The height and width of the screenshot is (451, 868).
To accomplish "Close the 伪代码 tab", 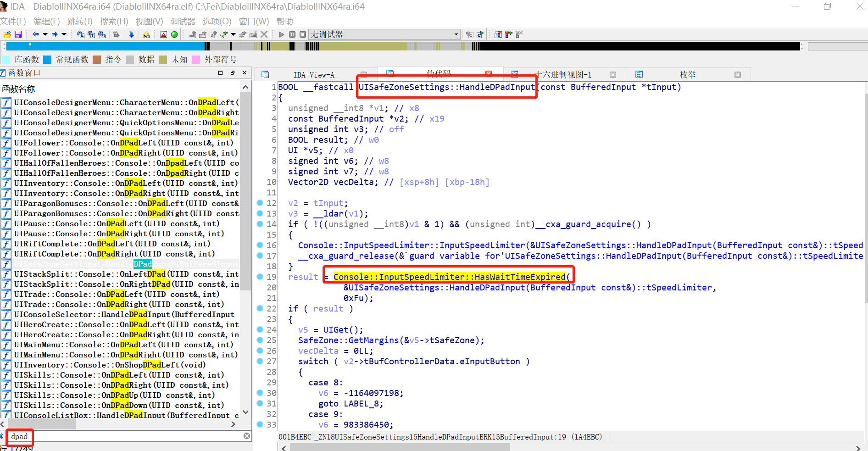I will [489, 73].
